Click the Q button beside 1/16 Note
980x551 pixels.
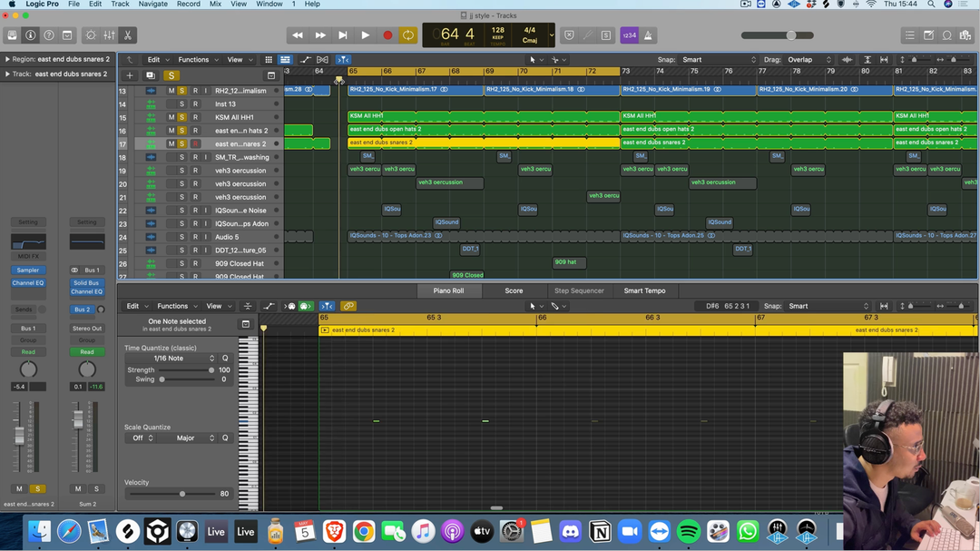click(225, 359)
